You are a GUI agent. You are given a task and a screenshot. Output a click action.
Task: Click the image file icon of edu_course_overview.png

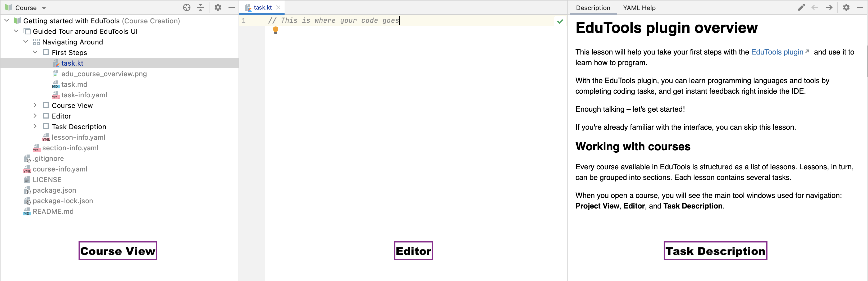click(56, 74)
